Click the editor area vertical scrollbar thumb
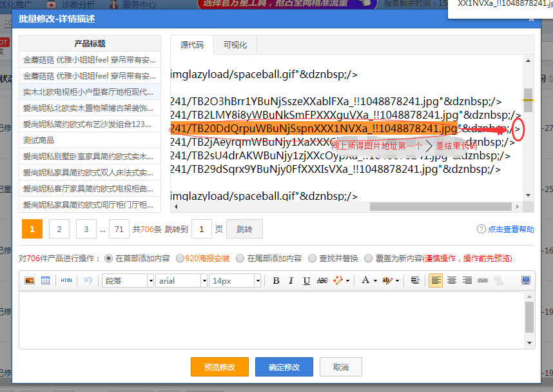This screenshot has height=392, width=553. [x=529, y=317]
